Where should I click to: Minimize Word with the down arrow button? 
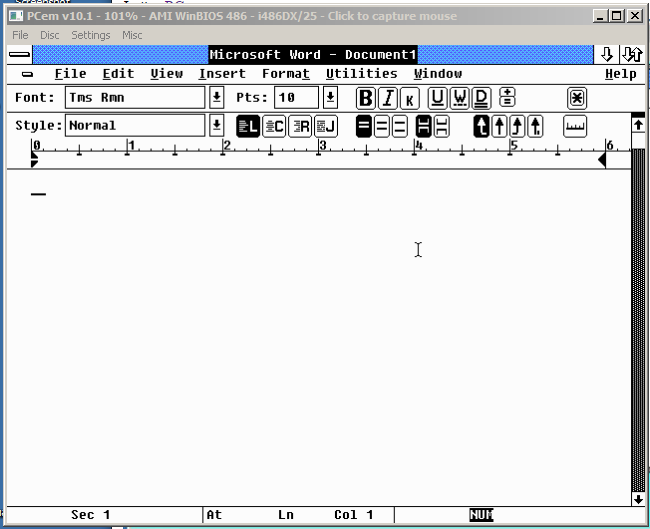[x=607, y=55]
